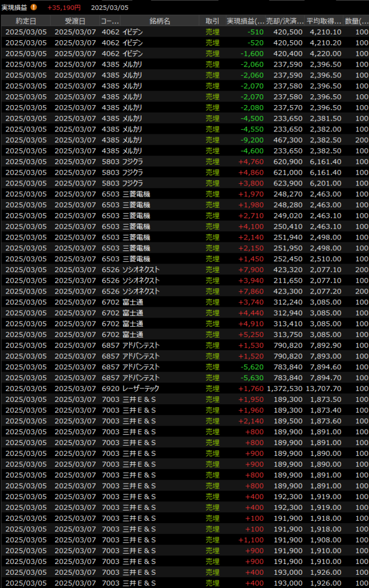
Task: Click the 取引 column header
Action: (x=212, y=21)
